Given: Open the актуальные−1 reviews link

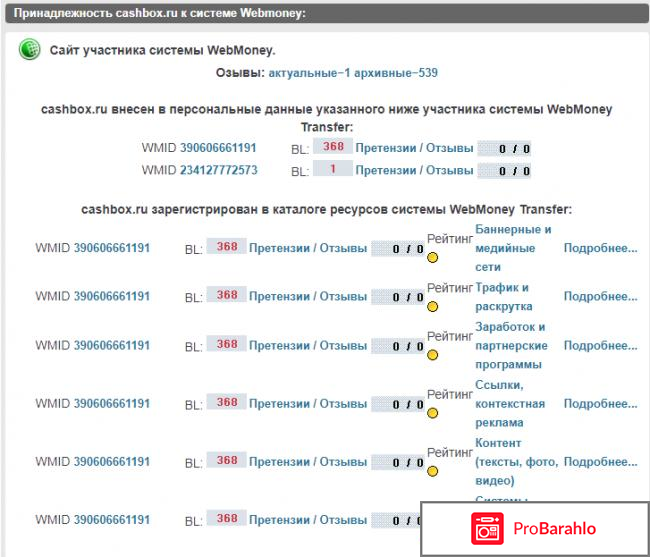Looking at the screenshot, I should click(309, 73).
